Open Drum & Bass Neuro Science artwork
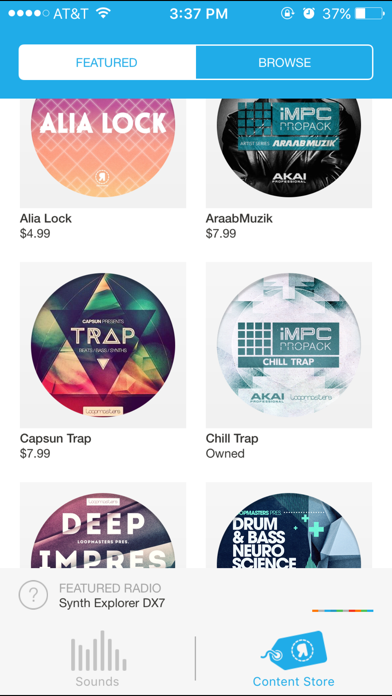 point(289,525)
